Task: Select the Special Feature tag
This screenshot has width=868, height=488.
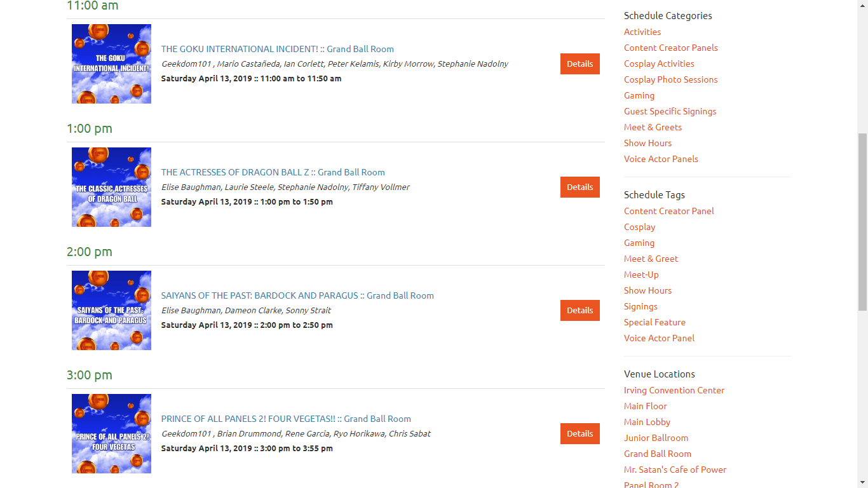Action: pos(654,322)
